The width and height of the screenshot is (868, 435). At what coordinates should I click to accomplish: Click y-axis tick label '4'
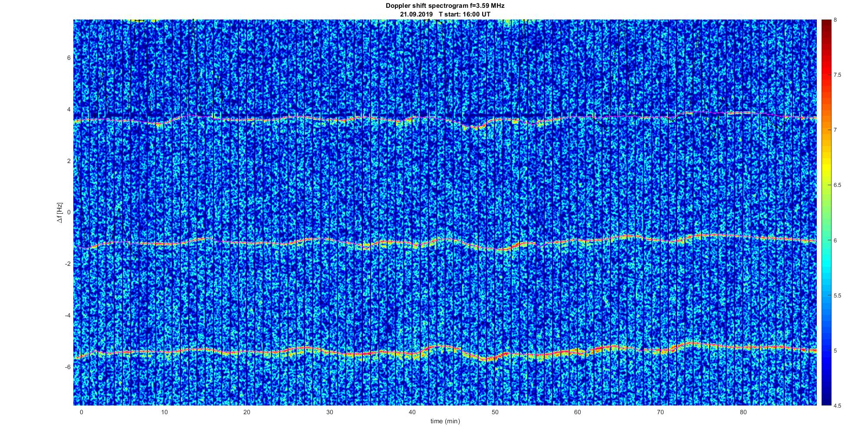(69, 109)
